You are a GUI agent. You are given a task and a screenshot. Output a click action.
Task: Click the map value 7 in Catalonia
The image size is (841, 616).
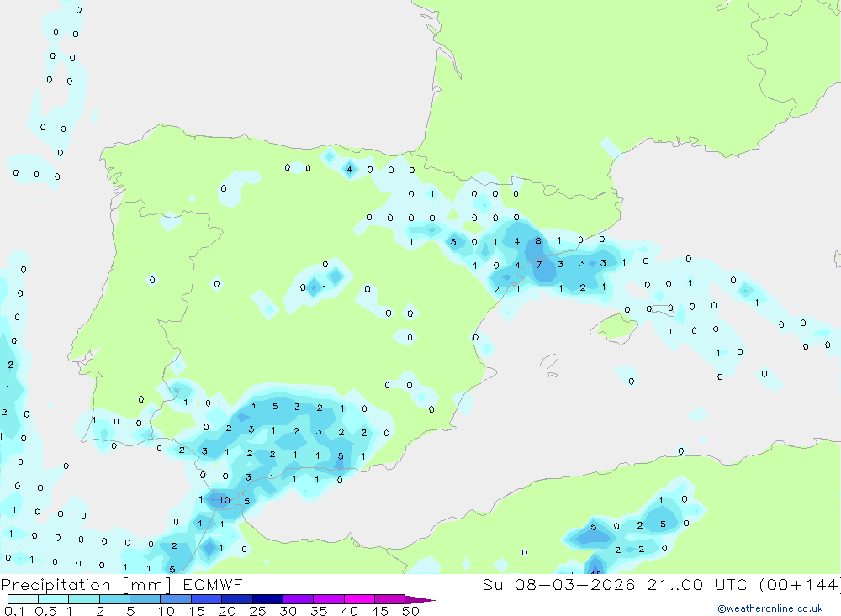click(539, 265)
